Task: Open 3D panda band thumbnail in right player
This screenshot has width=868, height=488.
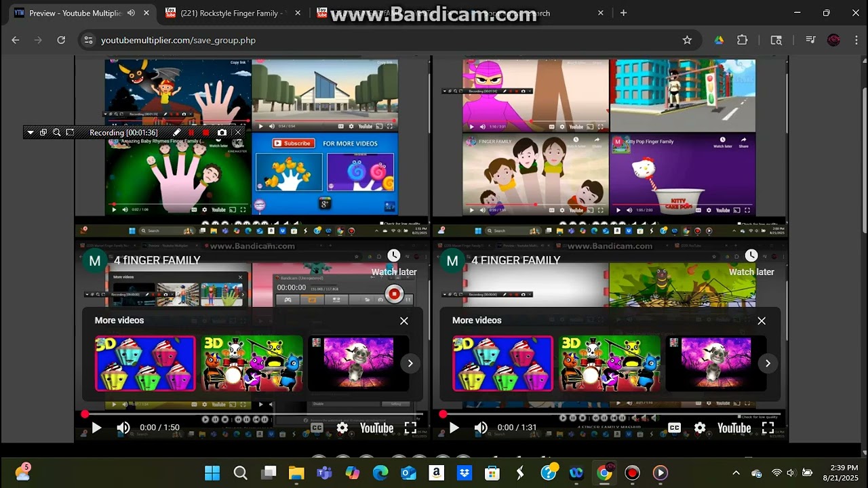Action: (x=610, y=363)
